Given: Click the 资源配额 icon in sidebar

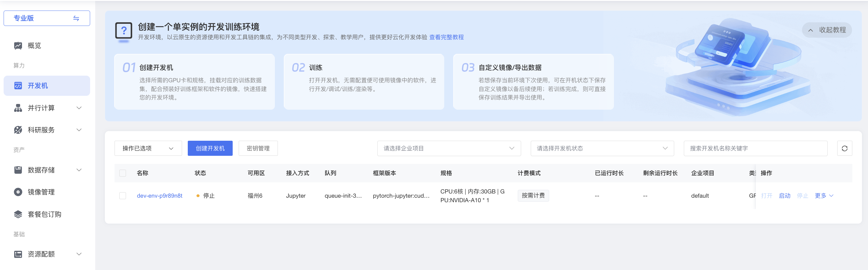Looking at the screenshot, I should click(x=18, y=254).
